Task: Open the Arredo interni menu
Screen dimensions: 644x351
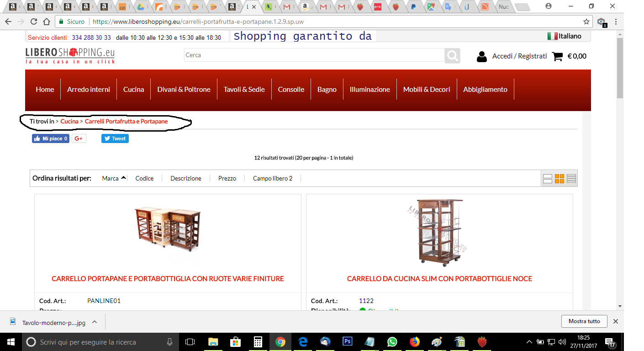Action: pos(89,90)
